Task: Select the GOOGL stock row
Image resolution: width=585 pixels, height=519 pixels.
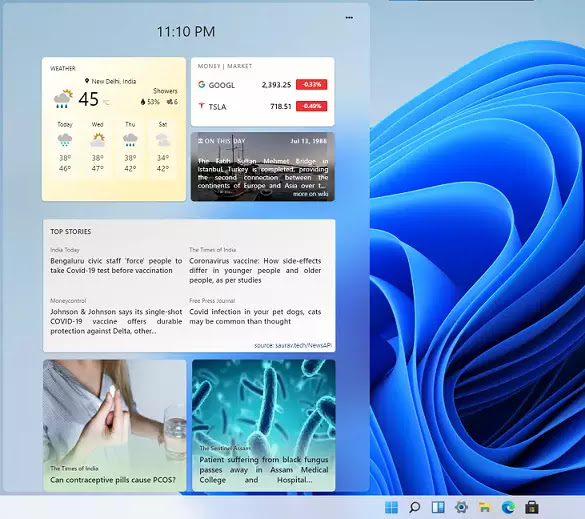Action: pos(262,85)
